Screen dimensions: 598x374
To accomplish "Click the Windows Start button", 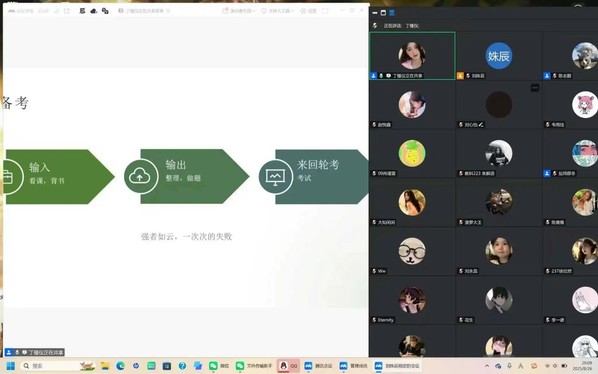I will click(x=11, y=366).
